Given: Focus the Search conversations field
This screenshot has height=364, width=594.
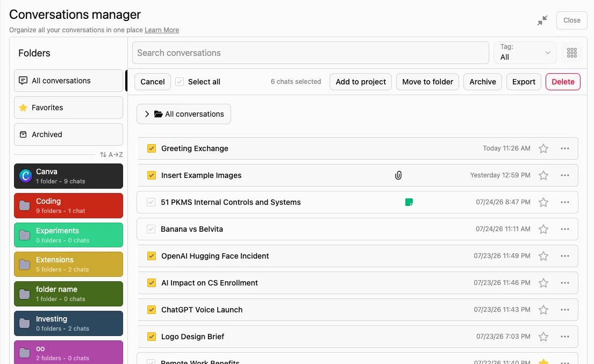Looking at the screenshot, I should click(311, 53).
